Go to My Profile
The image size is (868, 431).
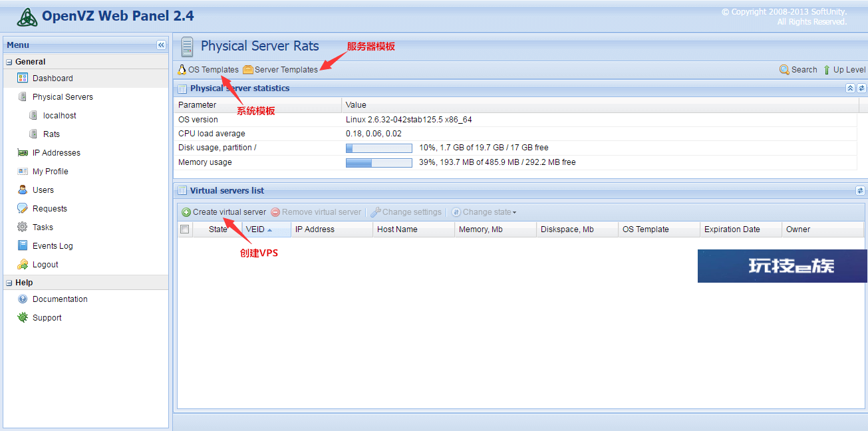click(51, 171)
